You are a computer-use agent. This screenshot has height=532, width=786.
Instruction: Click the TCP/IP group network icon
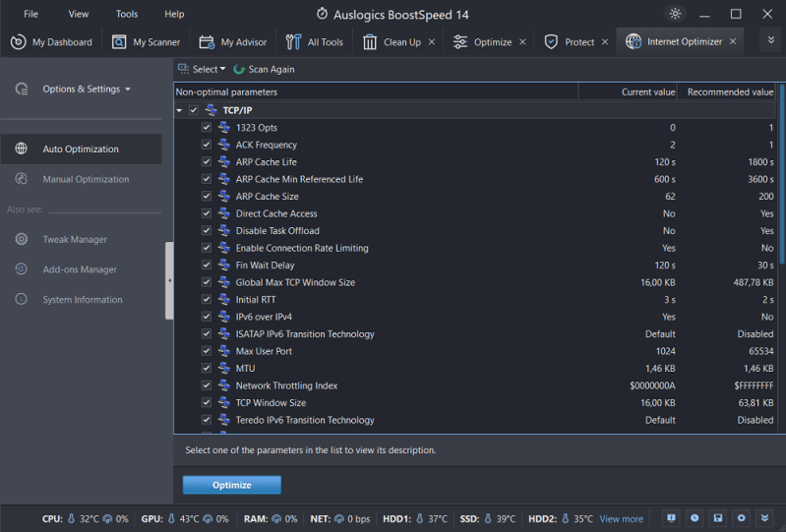pos(212,110)
